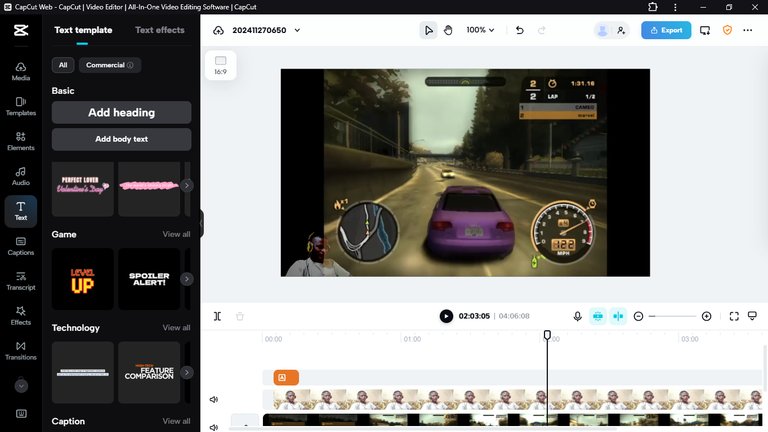Open fullscreen timeline view
This screenshot has width=768, height=432.
pyautogui.click(x=734, y=316)
